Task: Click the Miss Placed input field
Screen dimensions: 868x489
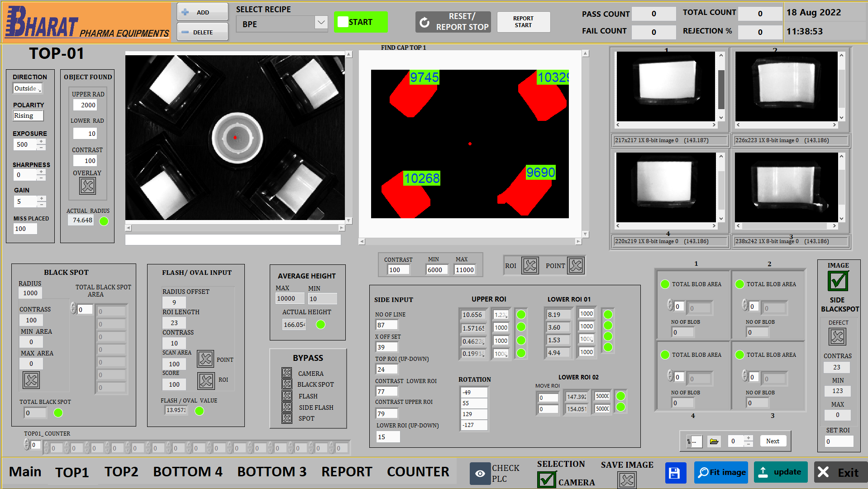Action: pos(25,229)
